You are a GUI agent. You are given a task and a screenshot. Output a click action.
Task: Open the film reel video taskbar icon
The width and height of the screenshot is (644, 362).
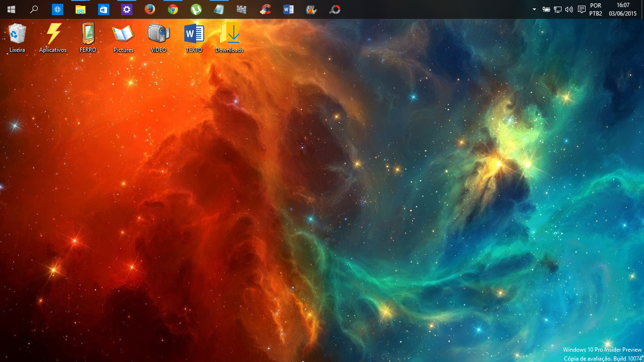312,9
